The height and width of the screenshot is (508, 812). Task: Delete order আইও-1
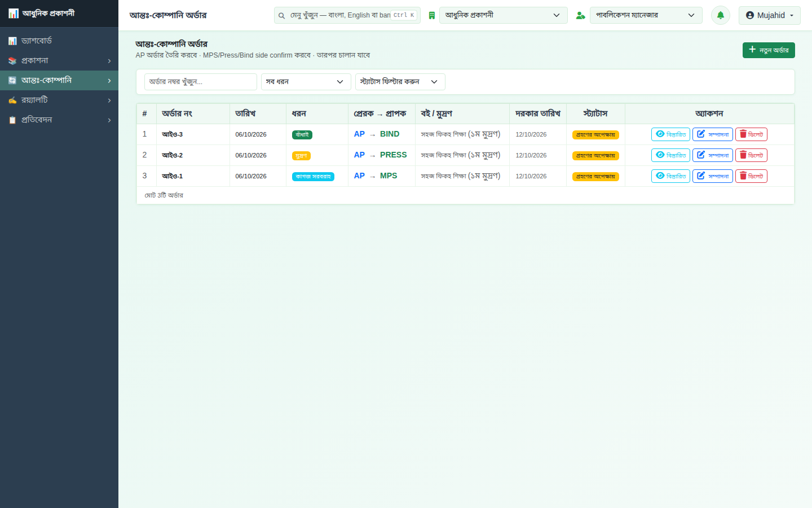pyautogui.click(x=751, y=176)
